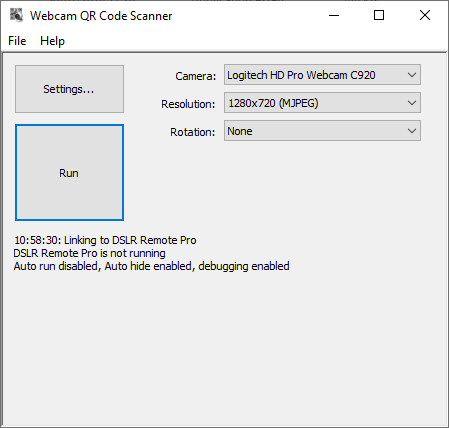The height and width of the screenshot is (428, 449).
Task: Start scanning with the Run button
Action: pos(69,173)
